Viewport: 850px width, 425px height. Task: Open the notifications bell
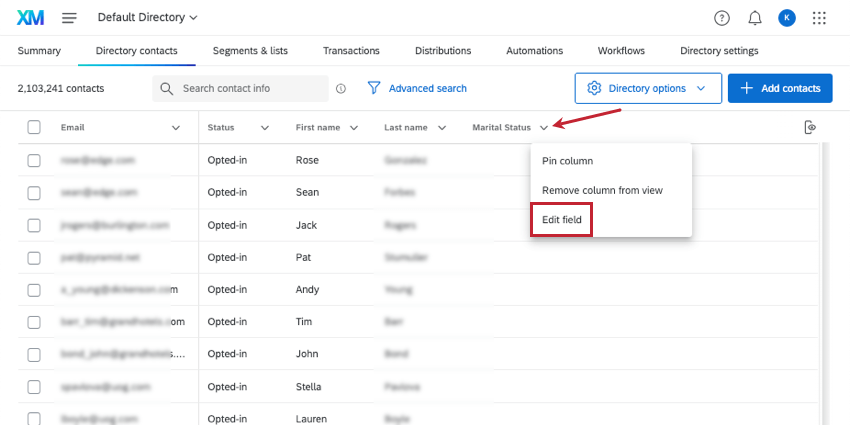point(755,18)
